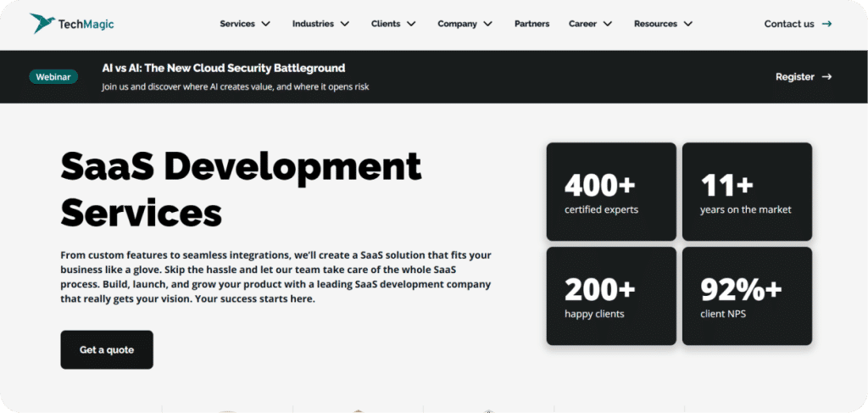The height and width of the screenshot is (413, 868).
Task: Select the 200+ happy clients card
Action: [611, 296]
